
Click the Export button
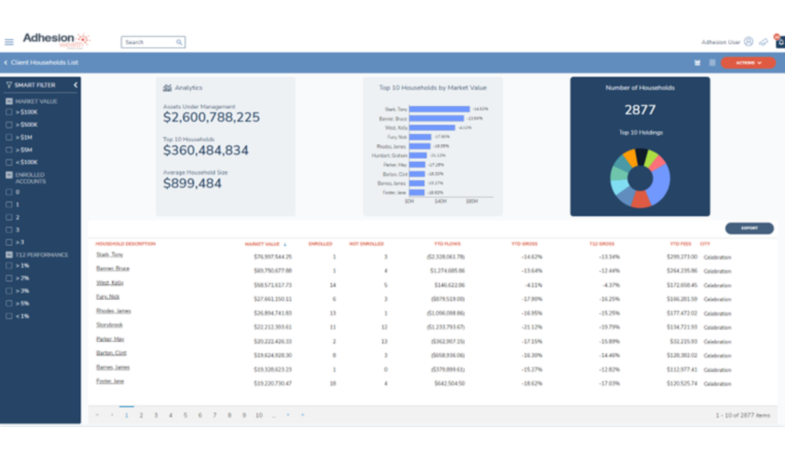(749, 228)
